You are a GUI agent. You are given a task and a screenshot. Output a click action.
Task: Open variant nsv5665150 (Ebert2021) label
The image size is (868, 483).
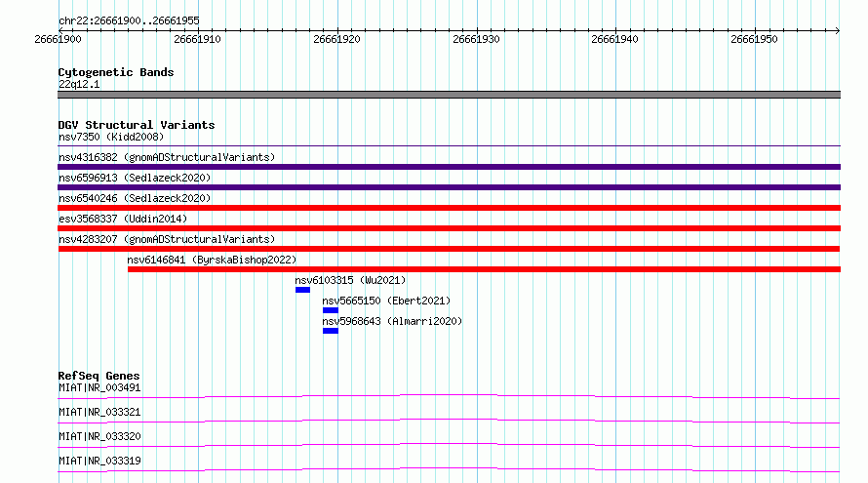(x=386, y=301)
